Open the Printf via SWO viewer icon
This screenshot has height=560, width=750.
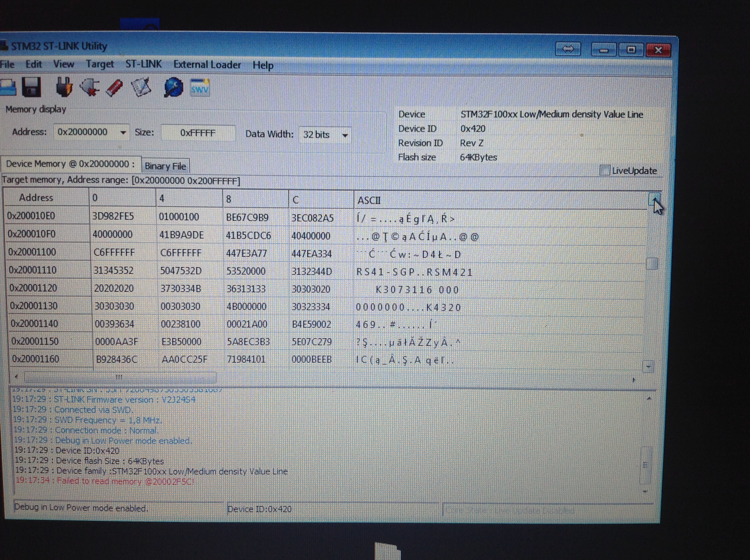coord(200,88)
